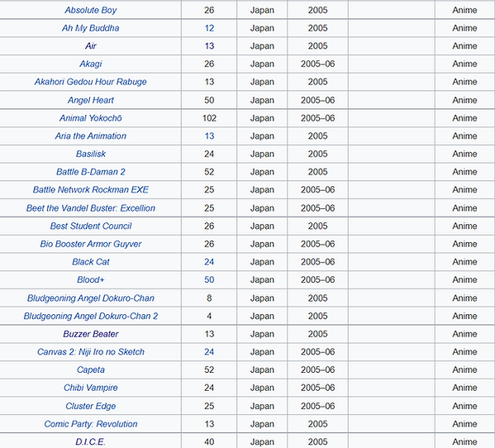Open Battle B-Daman 2 link
The height and width of the screenshot is (448, 495).
pyautogui.click(x=91, y=172)
